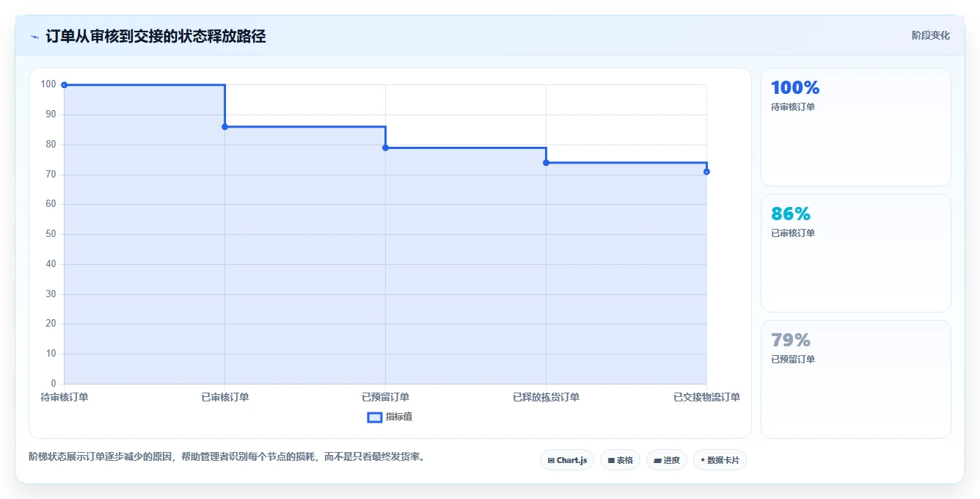Click the 已释放拣货订单 data point at 74
This screenshot has height=499, width=980.
point(546,162)
